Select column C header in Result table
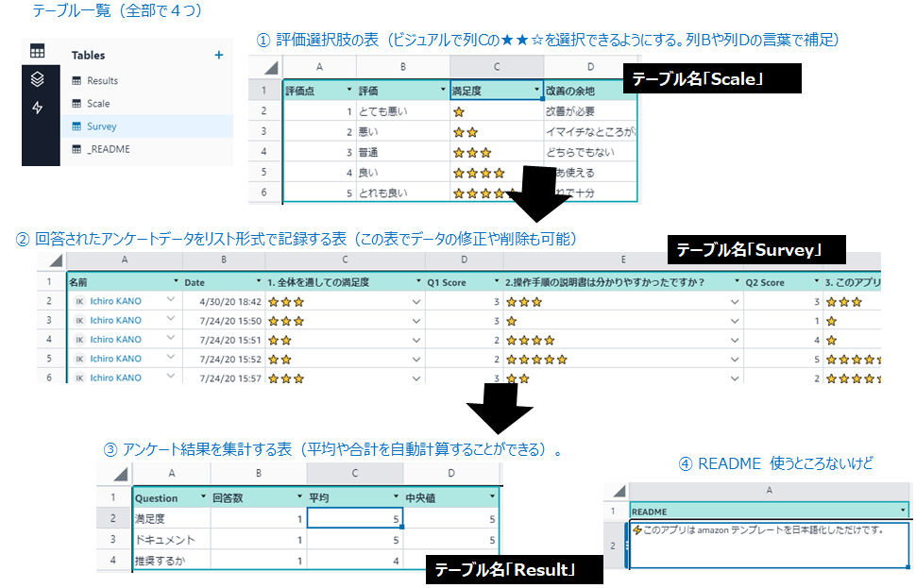916x588 pixels. [x=355, y=474]
